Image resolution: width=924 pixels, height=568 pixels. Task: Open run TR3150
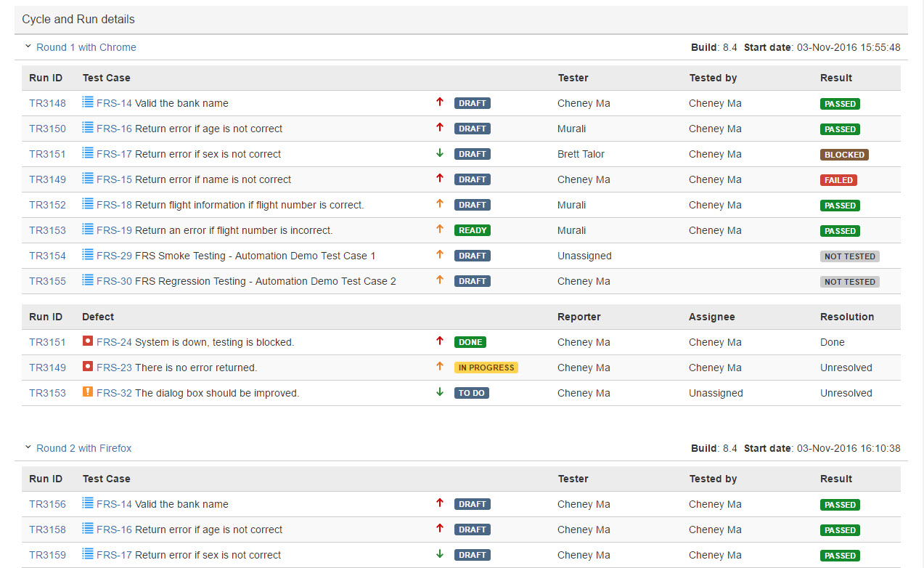(x=47, y=129)
